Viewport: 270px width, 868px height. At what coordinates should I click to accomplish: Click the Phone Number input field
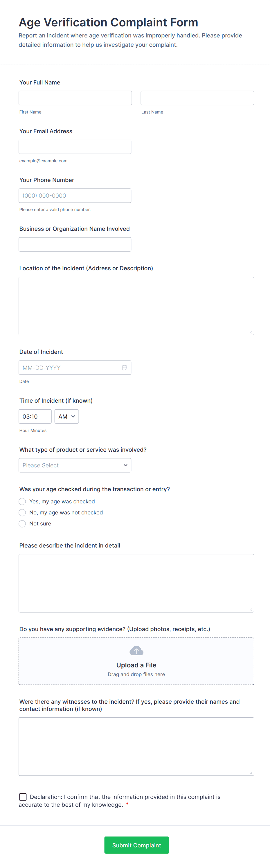point(75,196)
